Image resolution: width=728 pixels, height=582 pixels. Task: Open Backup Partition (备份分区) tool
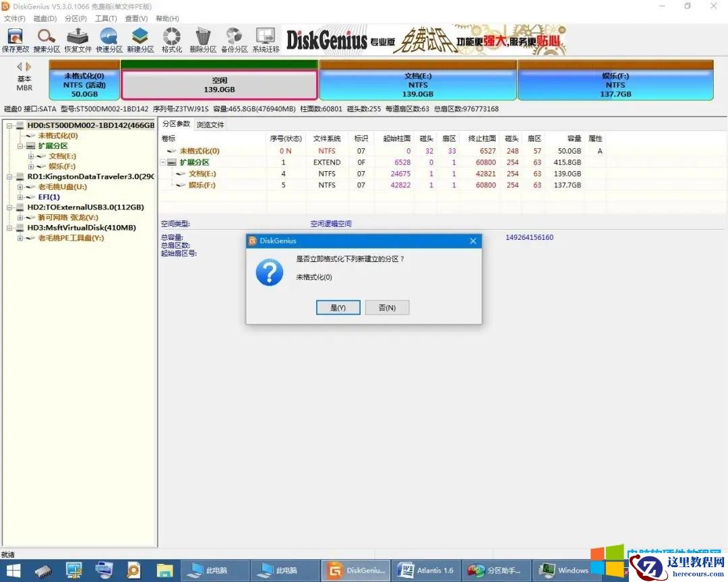234,40
